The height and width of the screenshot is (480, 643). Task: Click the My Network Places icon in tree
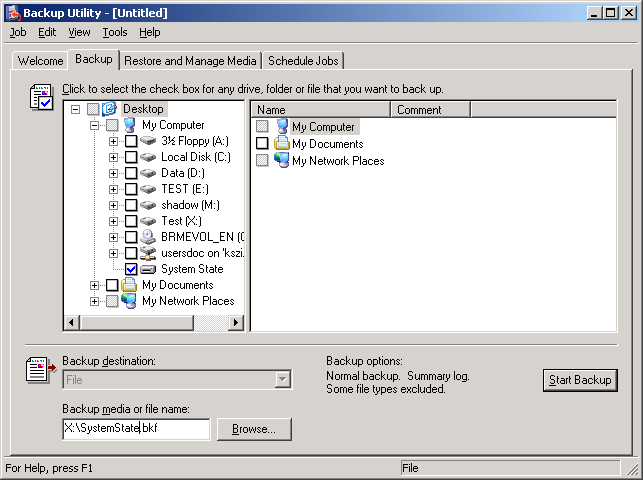pos(129,301)
